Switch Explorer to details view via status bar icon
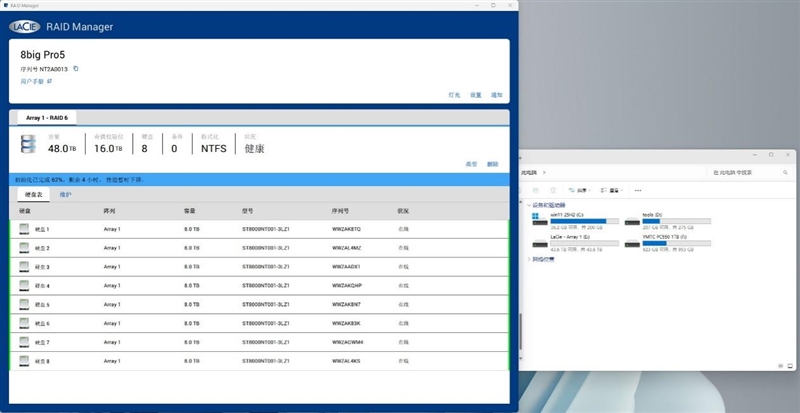This screenshot has width=800, height=413. click(781, 366)
